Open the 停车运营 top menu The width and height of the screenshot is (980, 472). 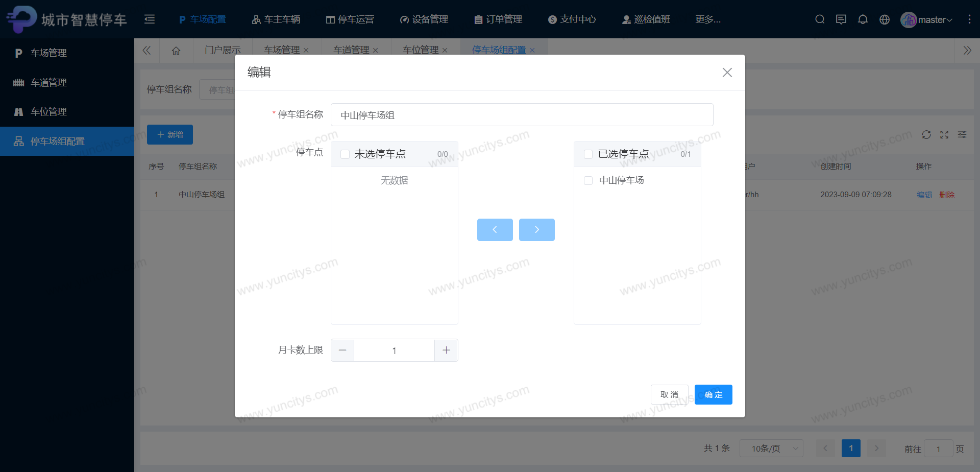[350, 19]
